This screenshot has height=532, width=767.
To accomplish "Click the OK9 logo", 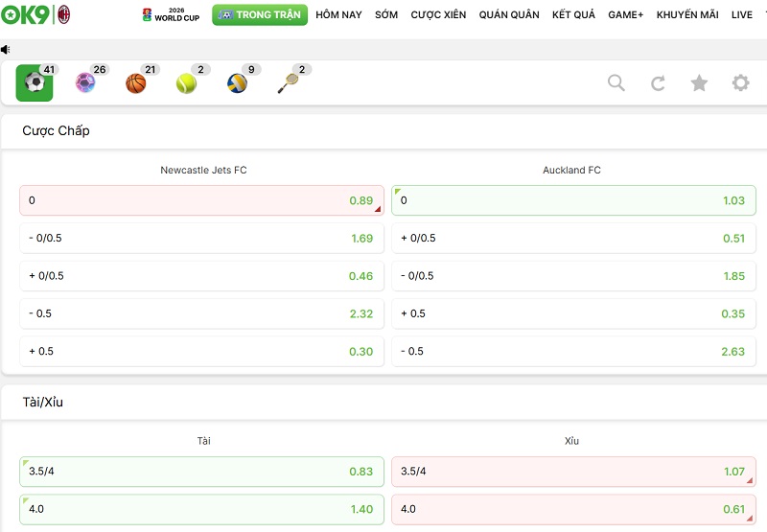I will 26,15.
